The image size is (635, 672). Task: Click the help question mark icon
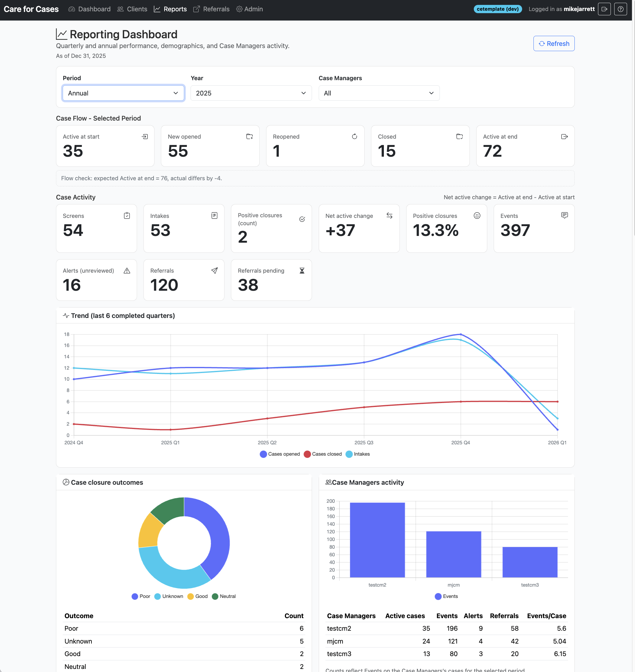[x=620, y=9]
